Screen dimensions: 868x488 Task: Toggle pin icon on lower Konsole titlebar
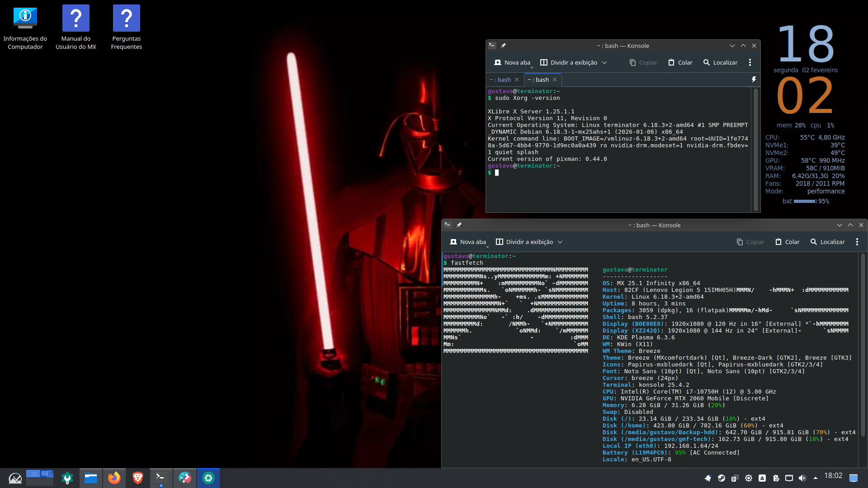459,225
